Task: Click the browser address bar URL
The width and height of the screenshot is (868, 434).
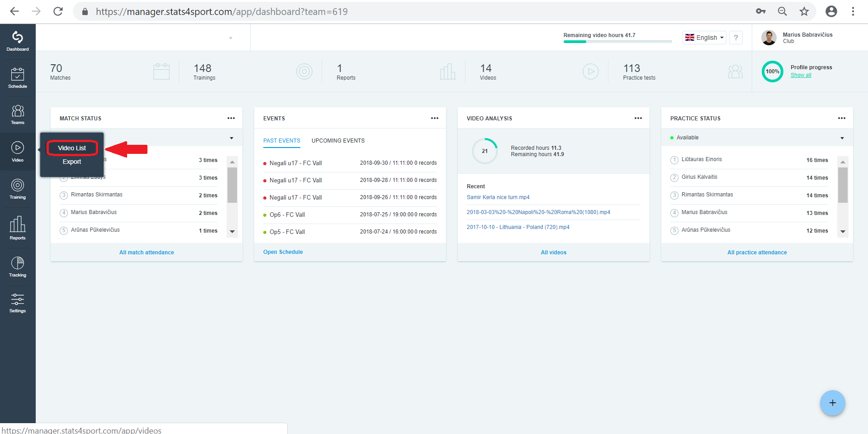Action: coord(222,12)
